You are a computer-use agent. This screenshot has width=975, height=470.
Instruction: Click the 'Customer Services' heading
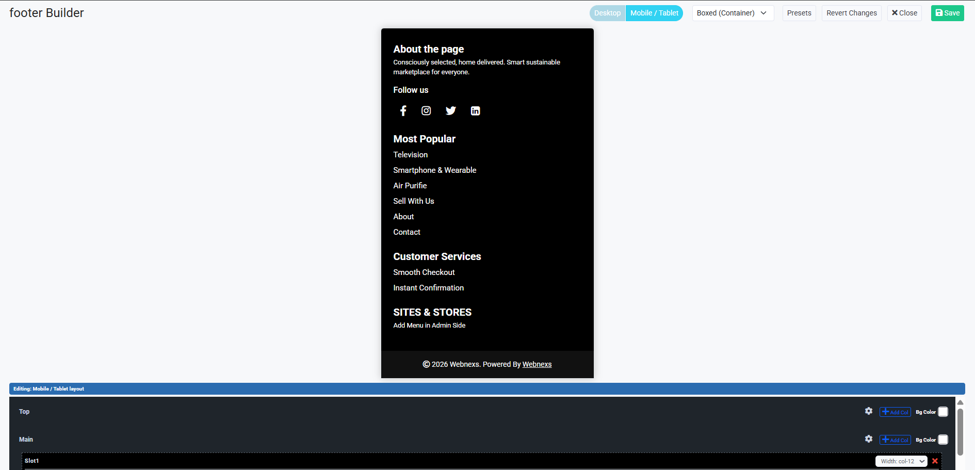(437, 257)
